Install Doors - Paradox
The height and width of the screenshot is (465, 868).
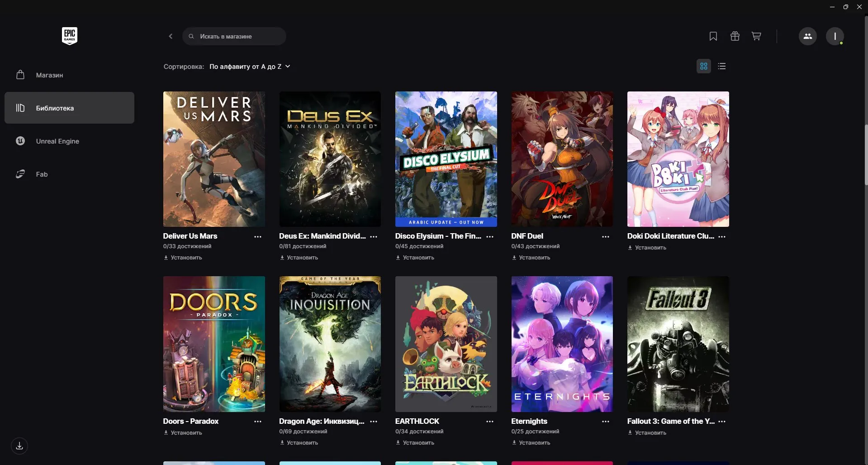click(x=183, y=433)
